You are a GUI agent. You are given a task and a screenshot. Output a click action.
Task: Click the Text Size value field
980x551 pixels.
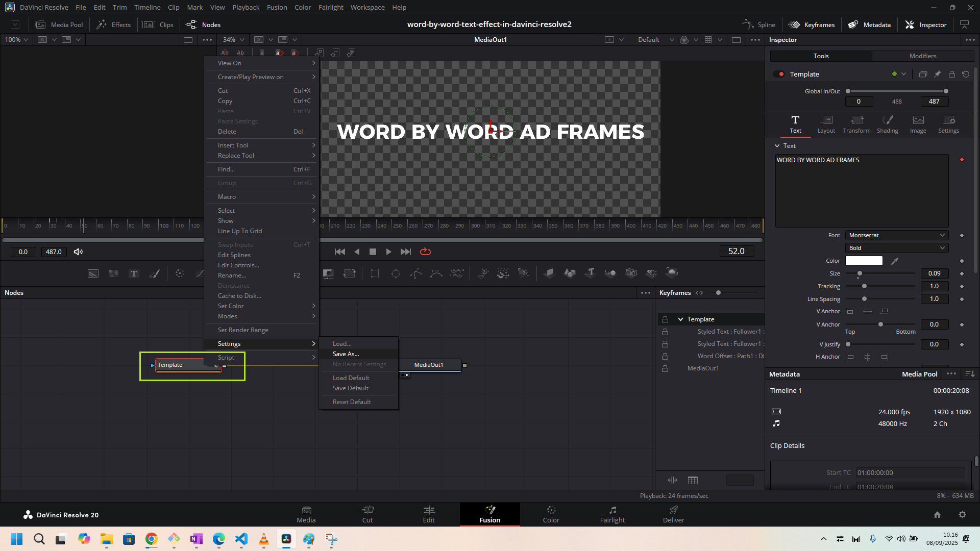pos(934,273)
